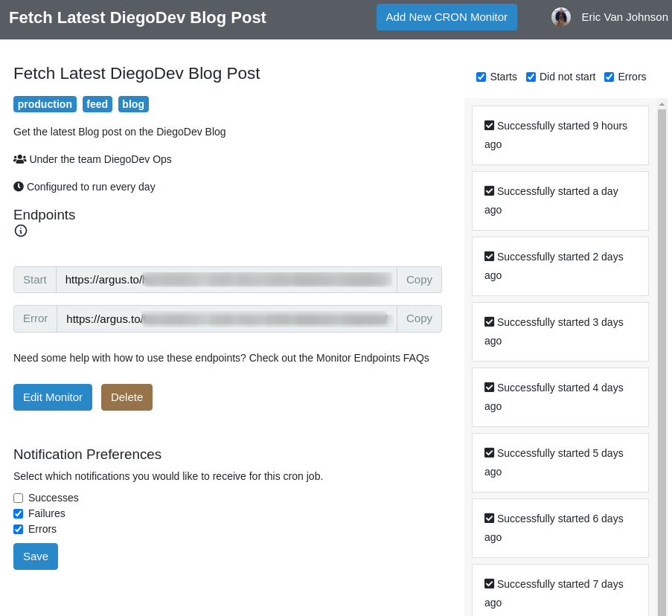Save notification preferences
This screenshot has height=616, width=672.
coord(36,556)
